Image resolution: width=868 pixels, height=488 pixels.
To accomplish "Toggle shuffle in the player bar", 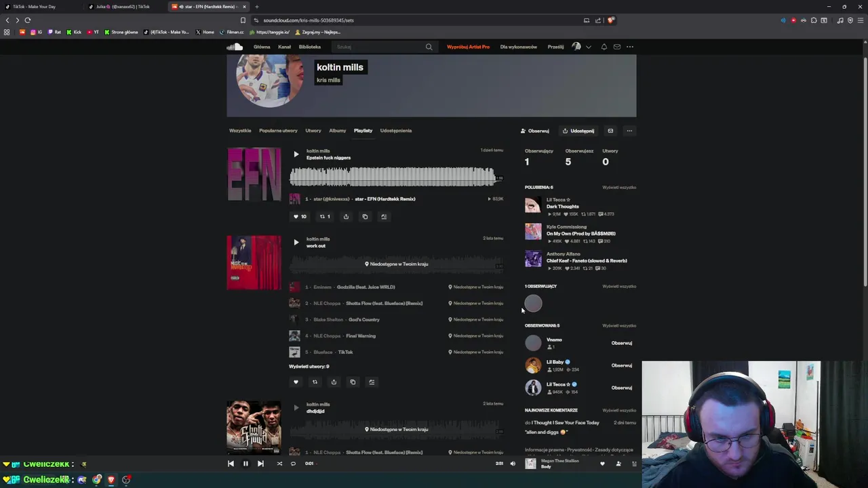I will [279, 464].
